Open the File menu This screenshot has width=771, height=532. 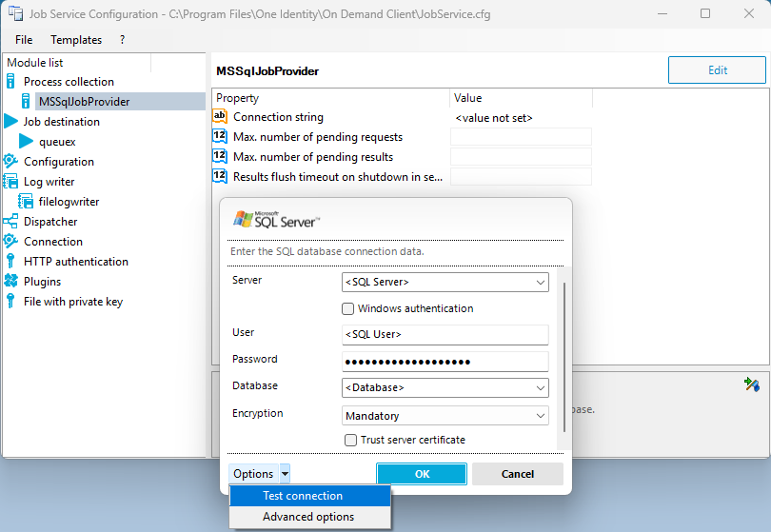coord(24,40)
